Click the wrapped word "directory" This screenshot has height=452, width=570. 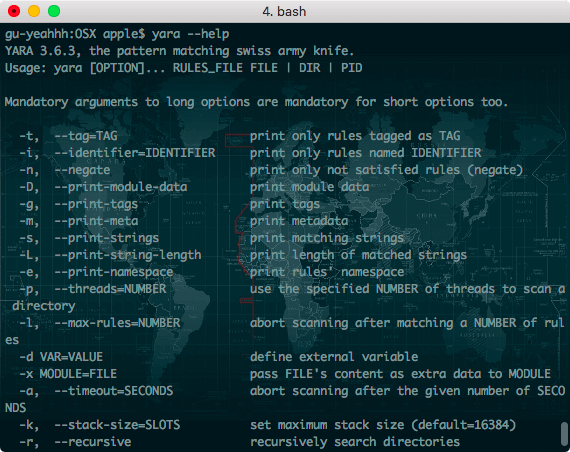(44, 306)
